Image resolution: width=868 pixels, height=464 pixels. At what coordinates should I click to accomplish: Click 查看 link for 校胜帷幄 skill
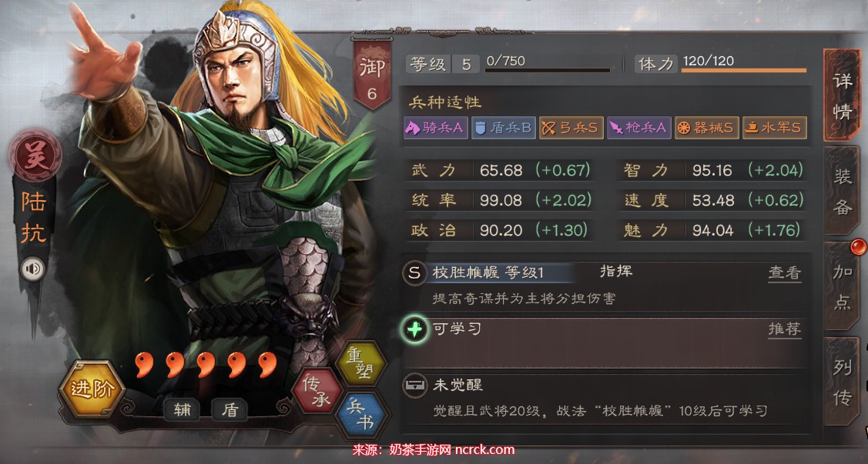pyautogui.click(x=784, y=273)
